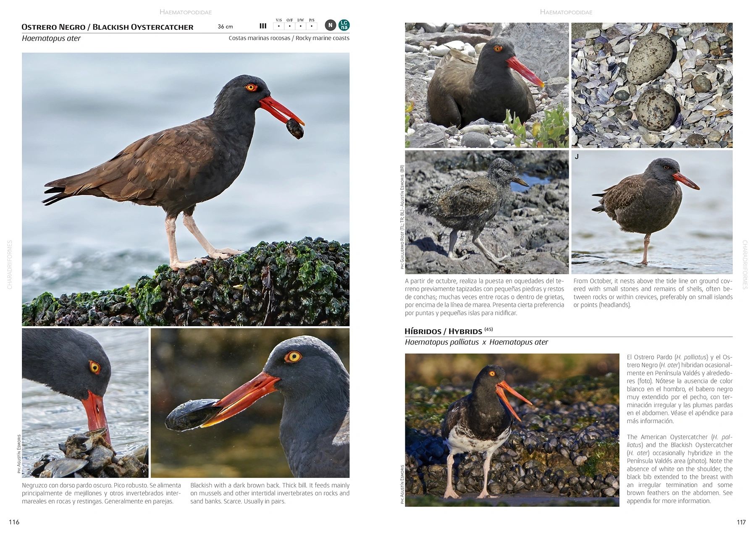Click the Haematopodidae header on right page
The width and height of the screenshot is (756, 535).
(566, 12)
